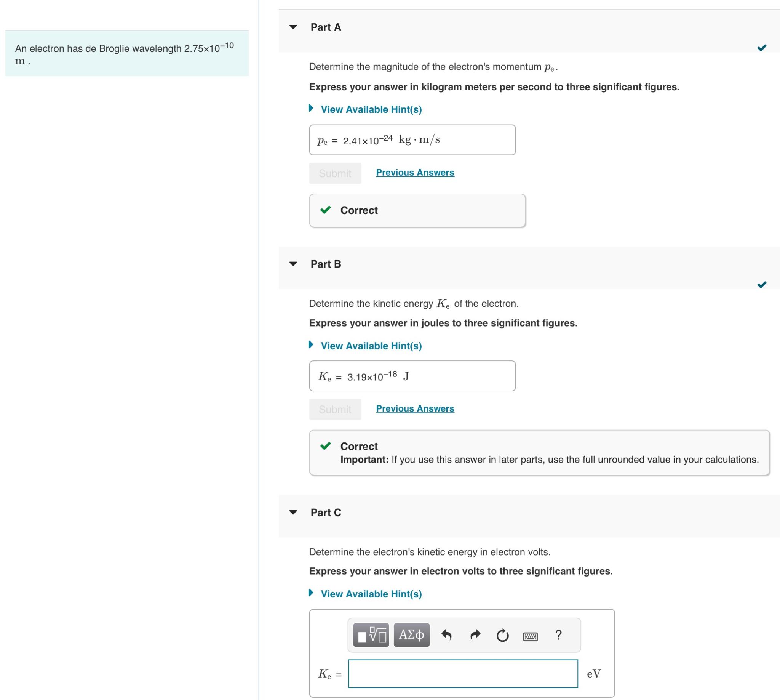780x700 pixels.
Task: Click the Part B Submit button
Action: [335, 409]
